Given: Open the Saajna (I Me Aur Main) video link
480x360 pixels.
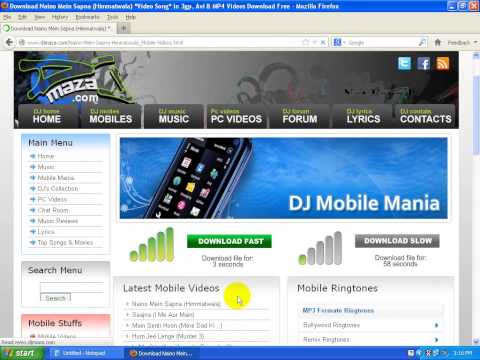Looking at the screenshot, I should 163,315.
